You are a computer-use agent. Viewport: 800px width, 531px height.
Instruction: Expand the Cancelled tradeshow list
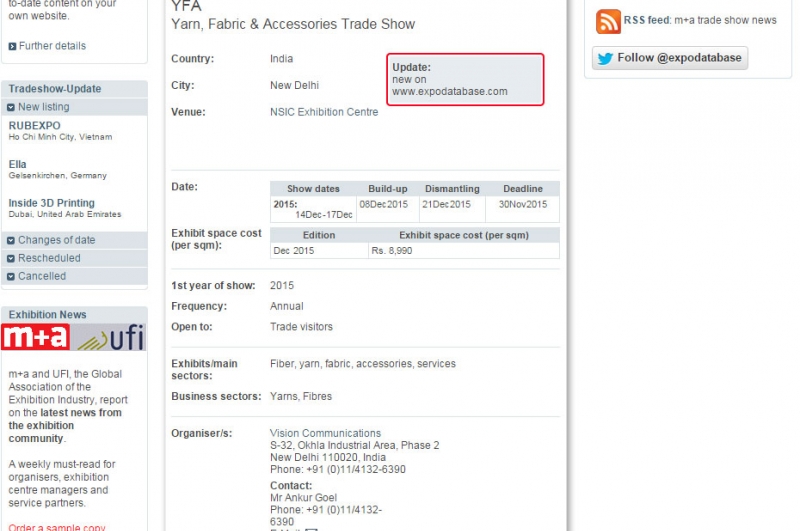(42, 276)
